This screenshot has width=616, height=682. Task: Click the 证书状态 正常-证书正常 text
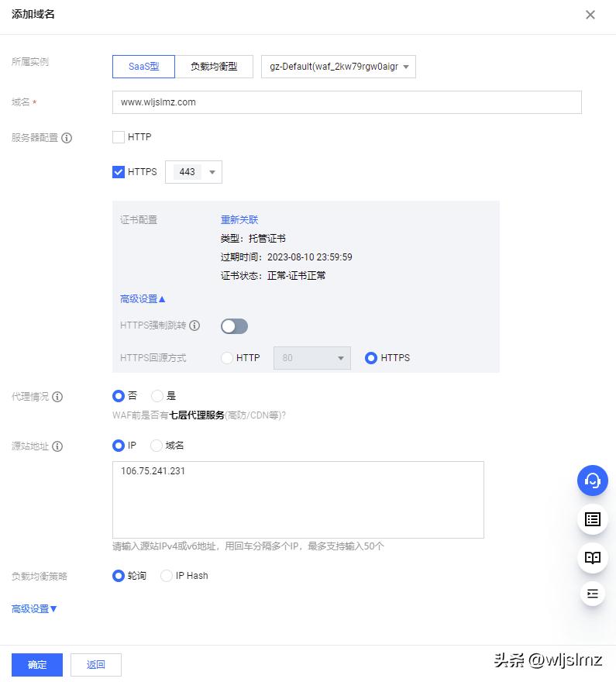coord(273,276)
